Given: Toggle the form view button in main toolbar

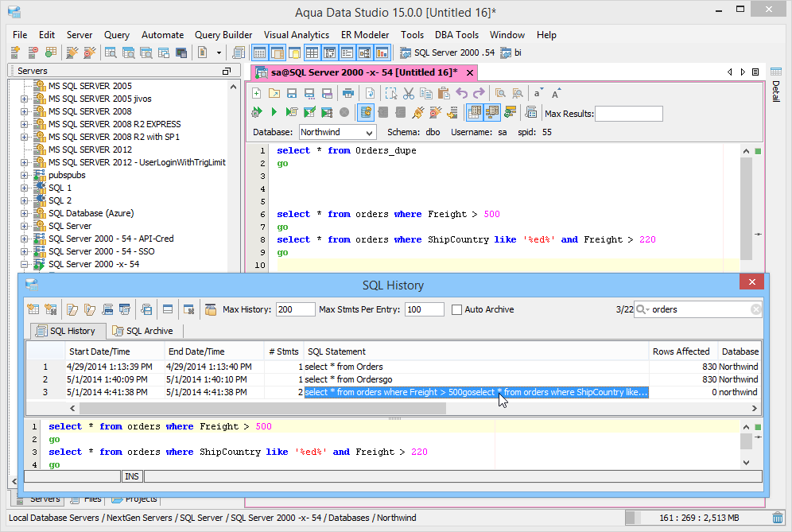Looking at the screenshot, I should [347, 52].
